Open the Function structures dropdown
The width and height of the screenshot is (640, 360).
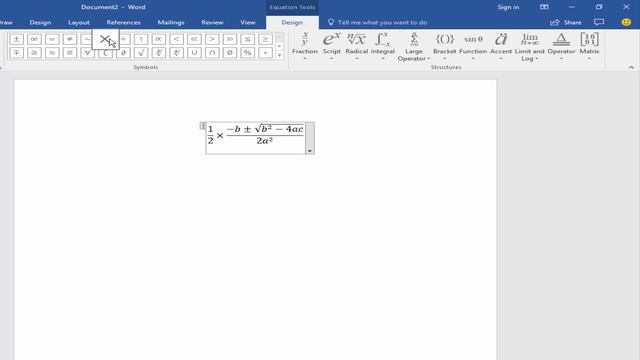tap(473, 47)
